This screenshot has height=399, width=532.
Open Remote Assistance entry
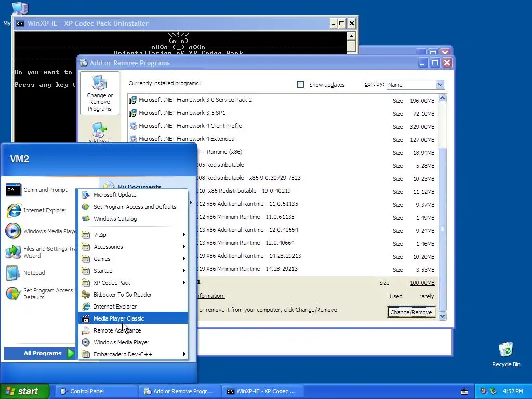pyautogui.click(x=133, y=330)
